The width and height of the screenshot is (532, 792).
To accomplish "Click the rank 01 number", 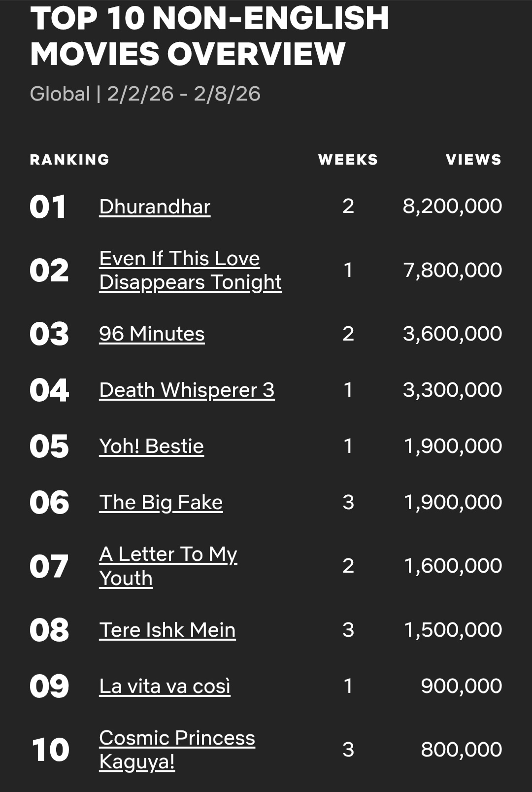I will (x=48, y=207).
